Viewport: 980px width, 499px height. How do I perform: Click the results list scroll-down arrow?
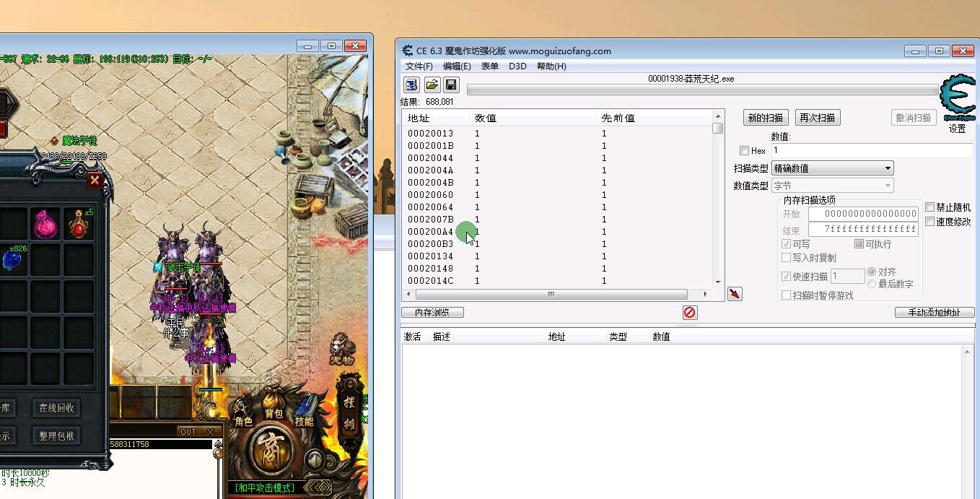point(717,282)
